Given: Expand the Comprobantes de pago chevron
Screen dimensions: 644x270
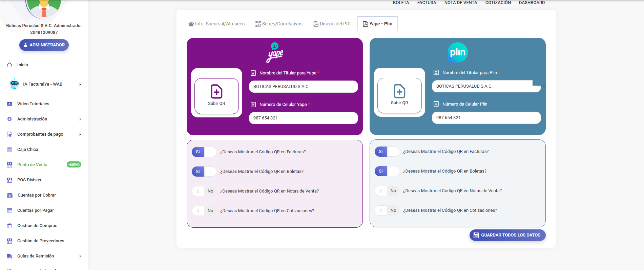Looking at the screenshot, I should tap(80, 134).
